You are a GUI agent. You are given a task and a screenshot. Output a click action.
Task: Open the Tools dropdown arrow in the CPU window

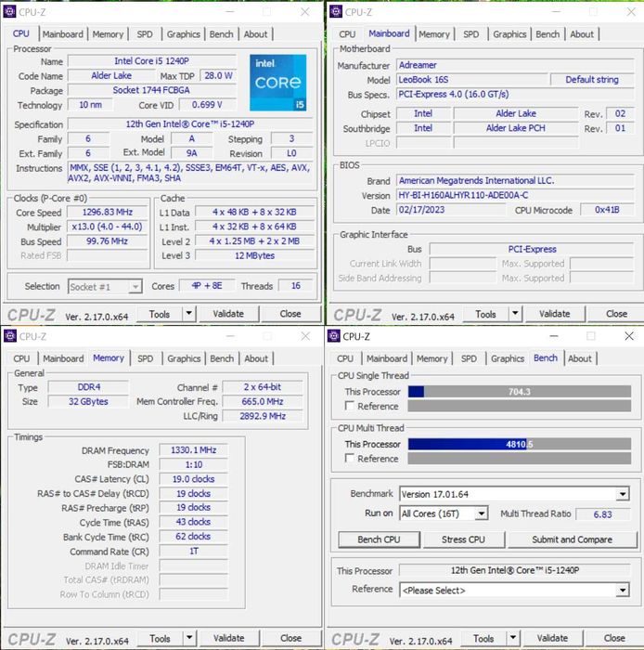click(x=189, y=314)
